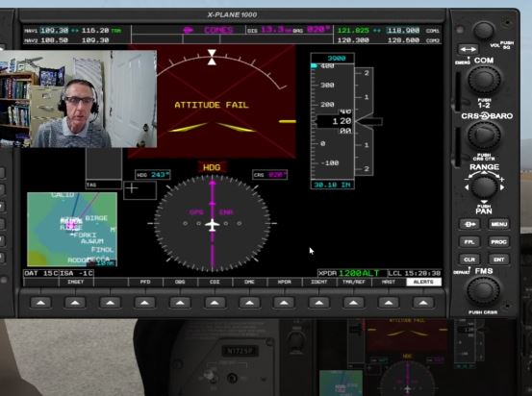The width and height of the screenshot is (532, 396).
Task: Select the highlighted ALERTS softkey label
Action: [x=423, y=282]
